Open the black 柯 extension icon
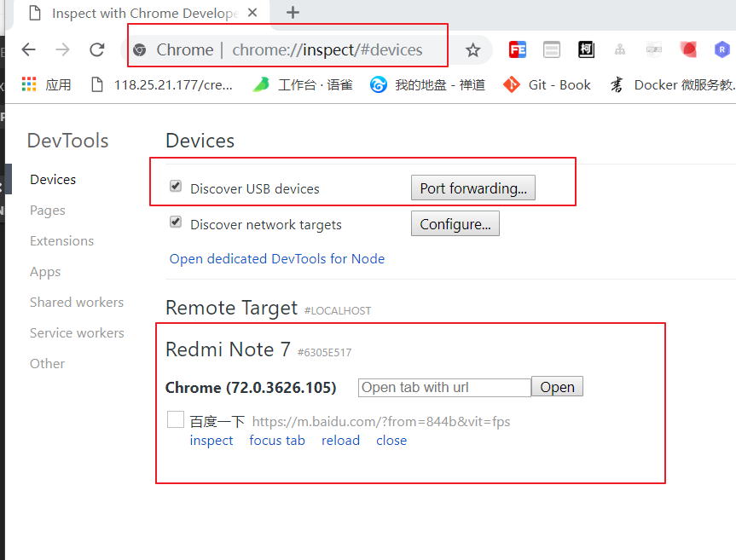This screenshot has width=736, height=560. tap(586, 49)
